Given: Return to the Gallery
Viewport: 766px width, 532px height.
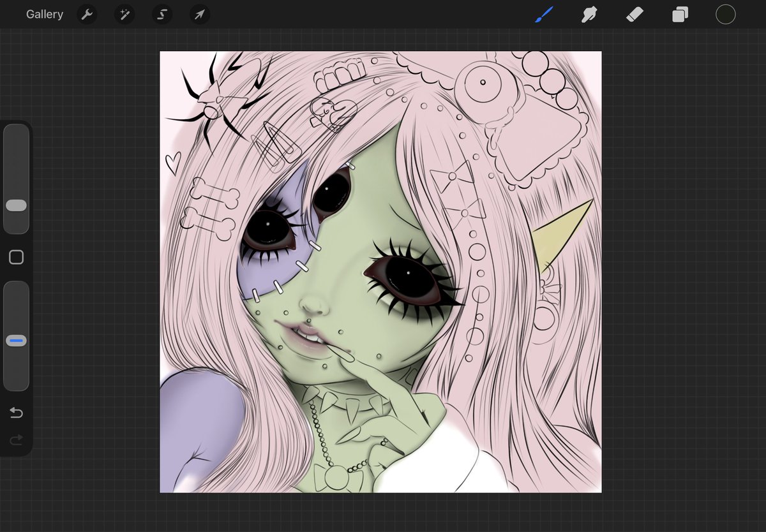Looking at the screenshot, I should 45,14.
